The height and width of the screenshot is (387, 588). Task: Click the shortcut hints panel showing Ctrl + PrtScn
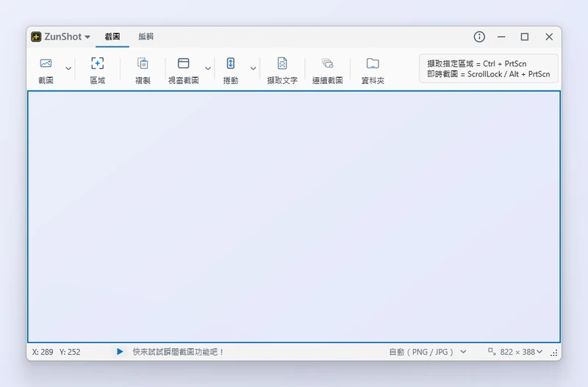489,68
